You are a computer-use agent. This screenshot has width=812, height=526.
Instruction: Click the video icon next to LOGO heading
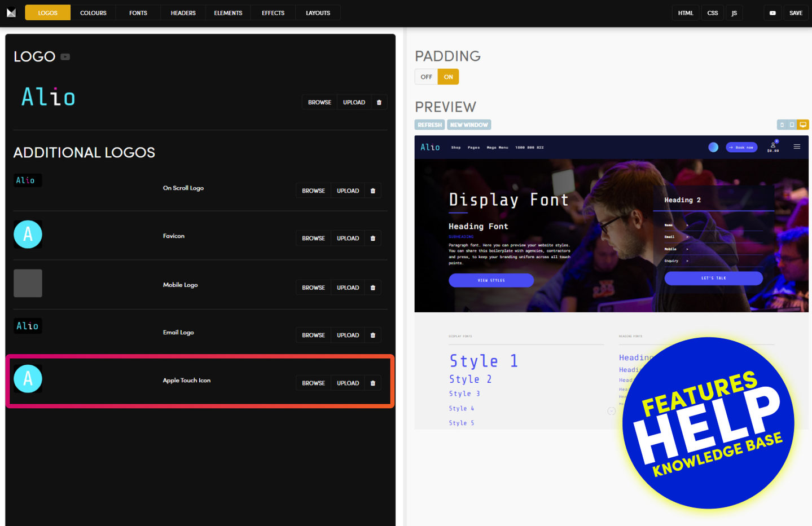[65, 57]
